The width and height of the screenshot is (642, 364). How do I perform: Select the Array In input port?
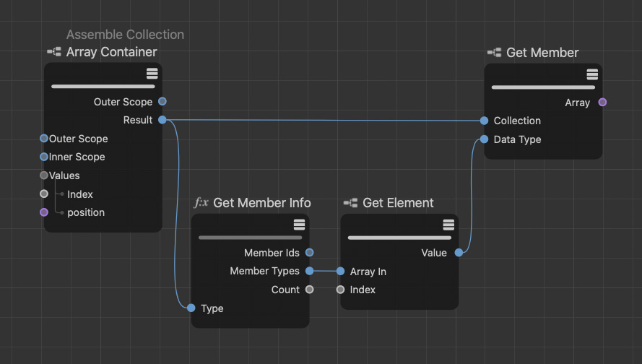[x=340, y=271]
